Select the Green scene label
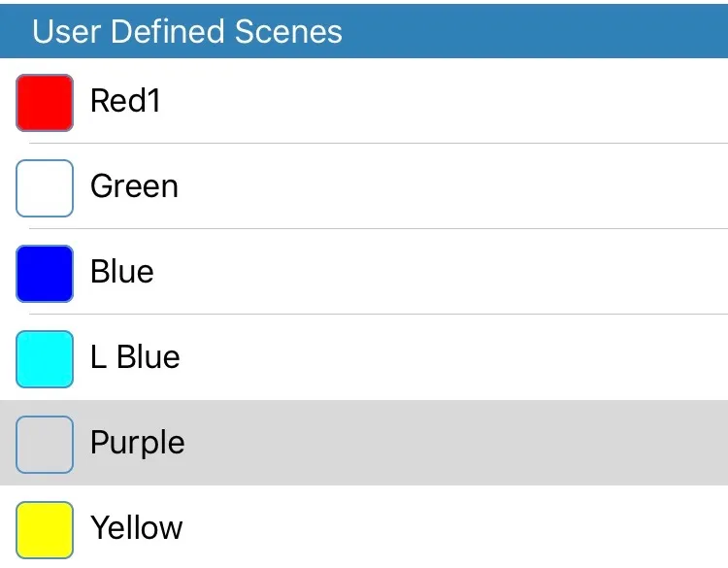Image resolution: width=728 pixels, height=568 pixels. click(134, 186)
